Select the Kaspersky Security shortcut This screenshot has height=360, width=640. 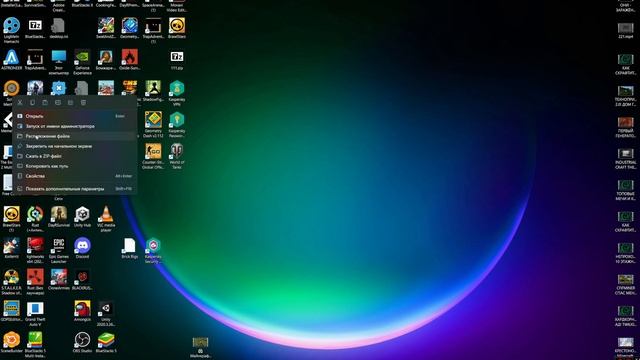[153, 250]
